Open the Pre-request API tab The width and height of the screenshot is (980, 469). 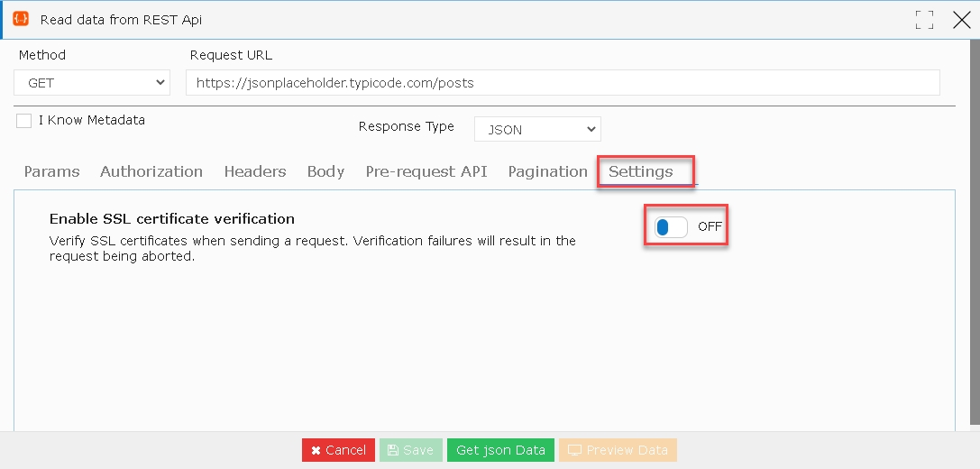[426, 171]
